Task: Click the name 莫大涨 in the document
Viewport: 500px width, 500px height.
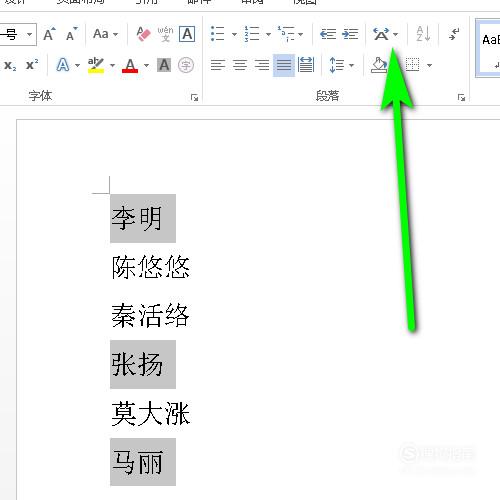Action: [x=151, y=413]
